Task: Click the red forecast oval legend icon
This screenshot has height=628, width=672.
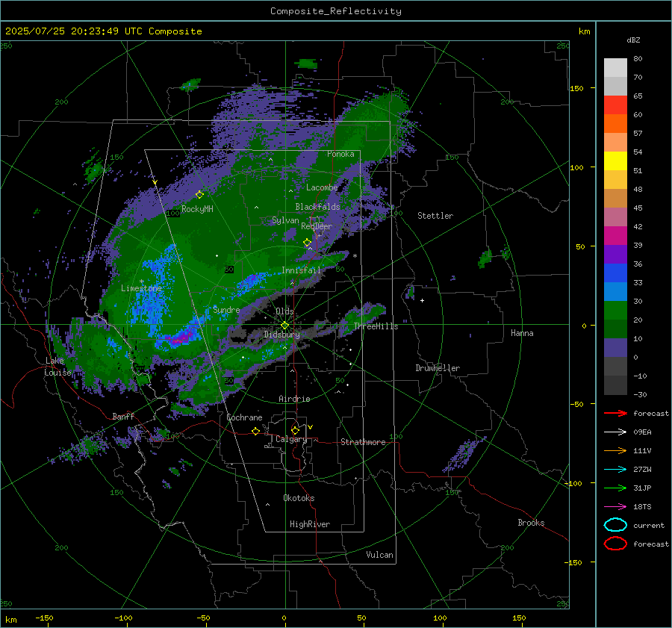Action: click(x=615, y=544)
